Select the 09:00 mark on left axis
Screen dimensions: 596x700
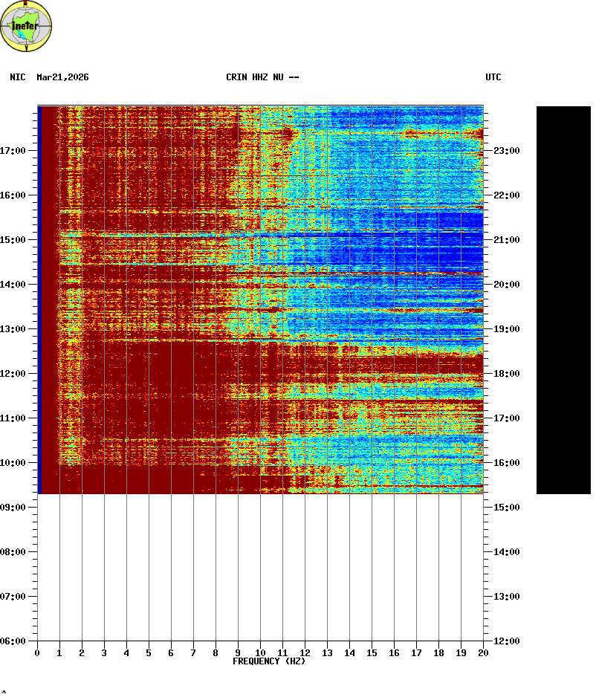click(13, 508)
